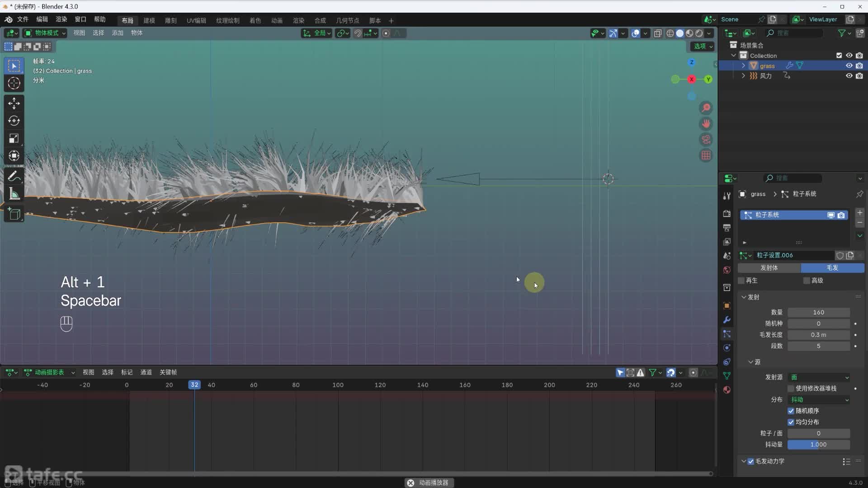The image size is (868, 488).
Task: Expand the 风力 item in outliner
Action: pyautogui.click(x=743, y=76)
